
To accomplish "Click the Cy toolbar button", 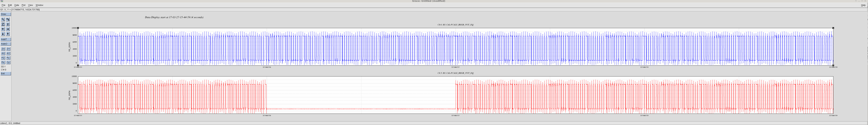I will pos(8,62).
